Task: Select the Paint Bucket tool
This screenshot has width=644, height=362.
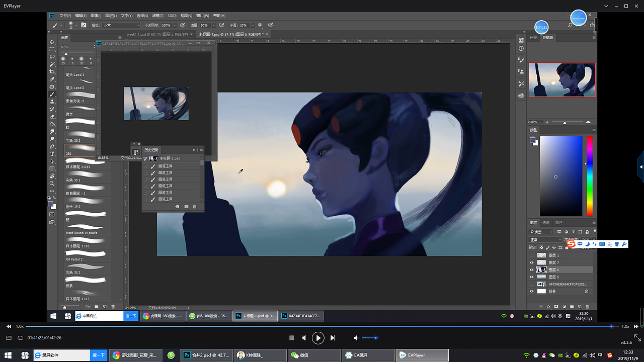Action: pyautogui.click(x=52, y=124)
